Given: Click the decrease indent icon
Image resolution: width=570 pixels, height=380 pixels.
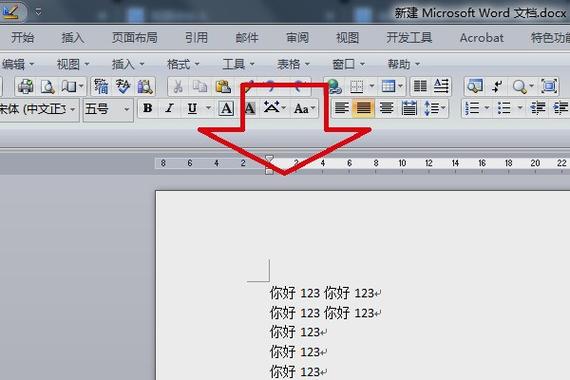Looking at the screenshot, I should (x=537, y=108).
